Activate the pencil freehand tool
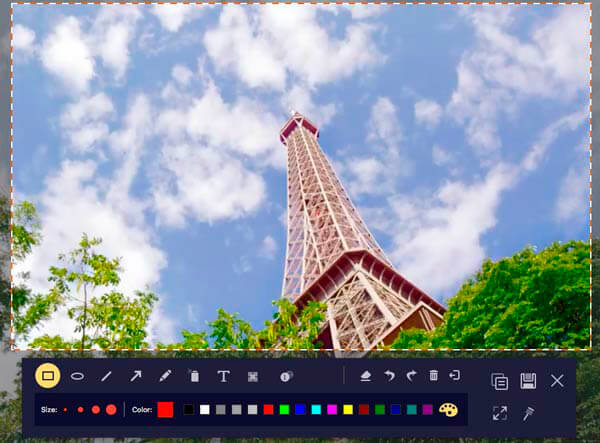 [x=165, y=376]
